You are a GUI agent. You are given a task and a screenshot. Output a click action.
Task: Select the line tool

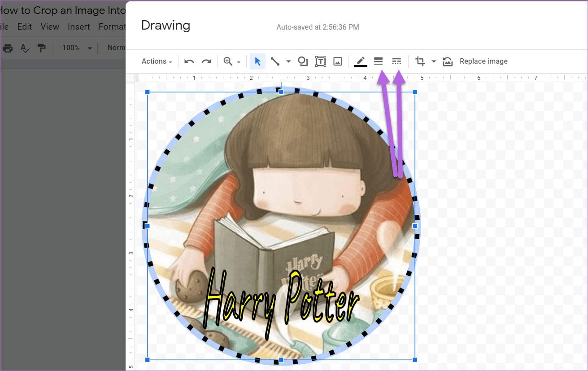coord(275,61)
